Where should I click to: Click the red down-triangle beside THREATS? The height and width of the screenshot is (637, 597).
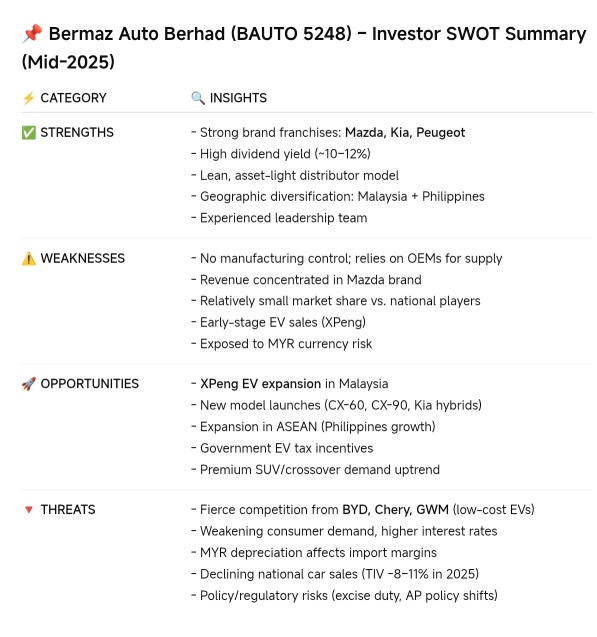point(28,509)
